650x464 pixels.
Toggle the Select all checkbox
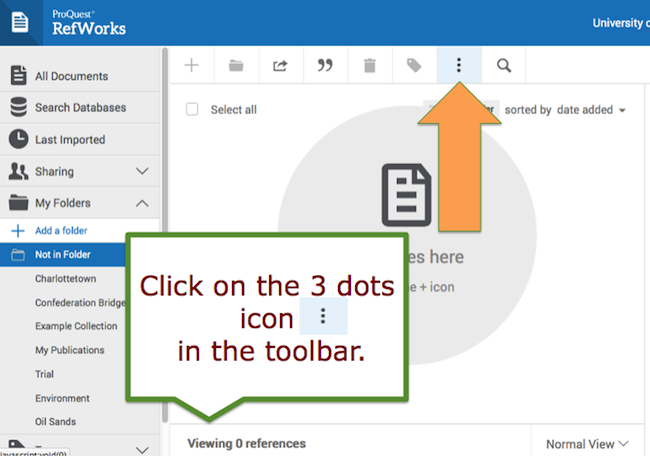point(192,110)
